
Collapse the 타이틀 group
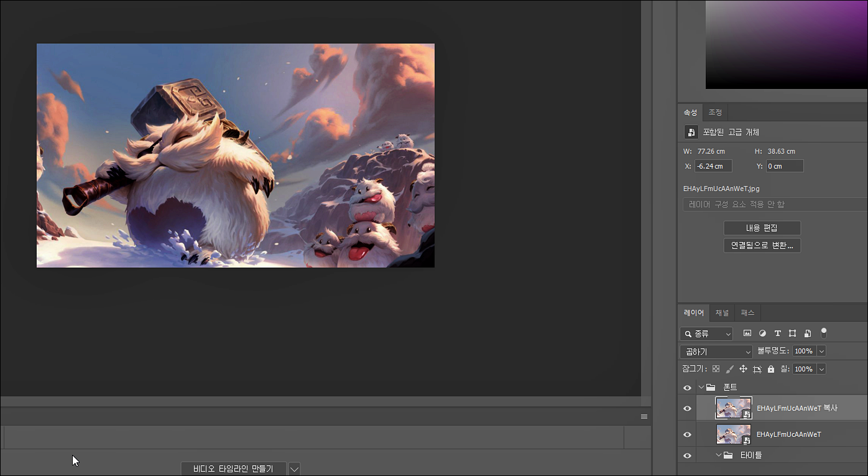[x=719, y=455]
